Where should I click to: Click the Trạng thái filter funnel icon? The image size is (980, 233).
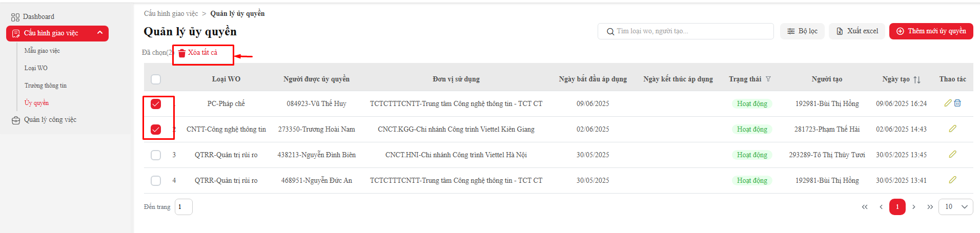point(768,79)
